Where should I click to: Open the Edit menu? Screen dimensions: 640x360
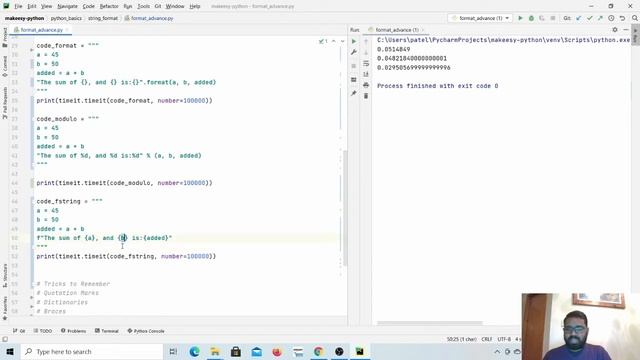[x=32, y=7]
